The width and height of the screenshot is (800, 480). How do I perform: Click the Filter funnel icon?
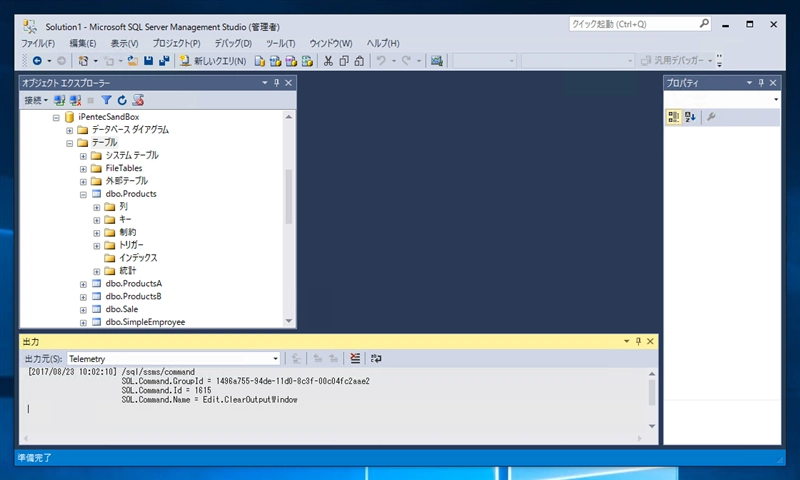coord(106,100)
